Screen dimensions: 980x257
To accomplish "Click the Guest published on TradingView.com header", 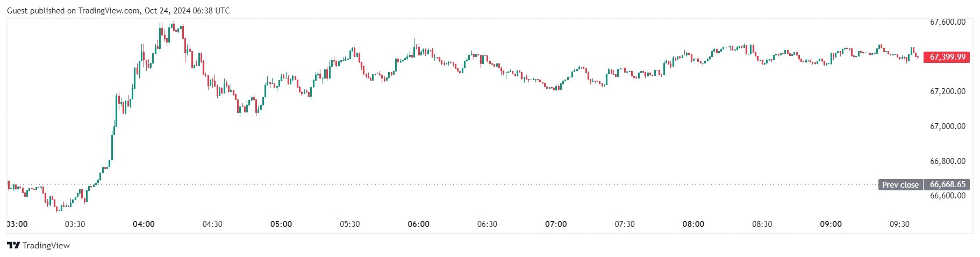I will coord(118,11).
